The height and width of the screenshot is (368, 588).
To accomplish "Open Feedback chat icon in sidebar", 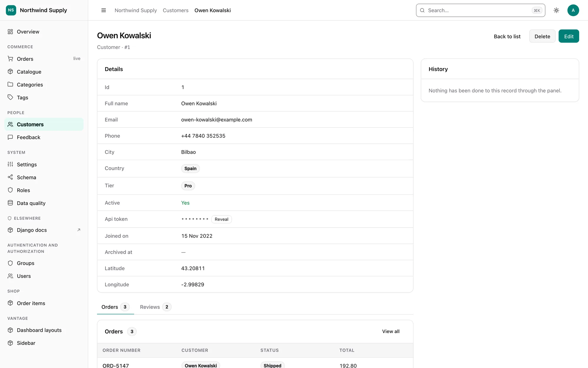I will (10, 137).
